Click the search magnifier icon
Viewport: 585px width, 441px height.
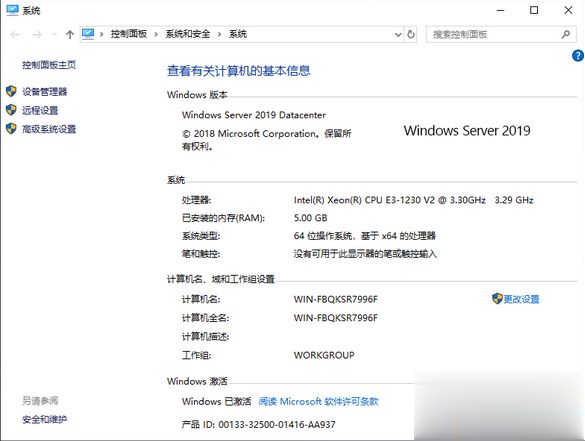[566, 34]
